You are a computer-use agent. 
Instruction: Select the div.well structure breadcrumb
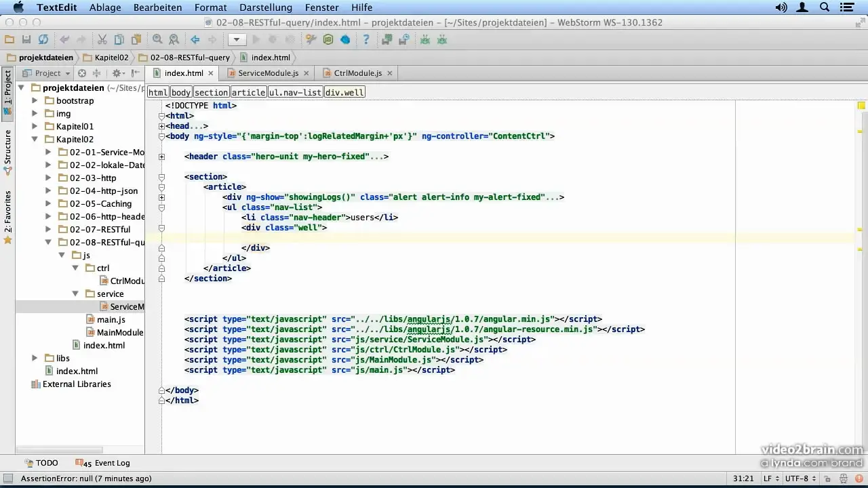(x=344, y=92)
